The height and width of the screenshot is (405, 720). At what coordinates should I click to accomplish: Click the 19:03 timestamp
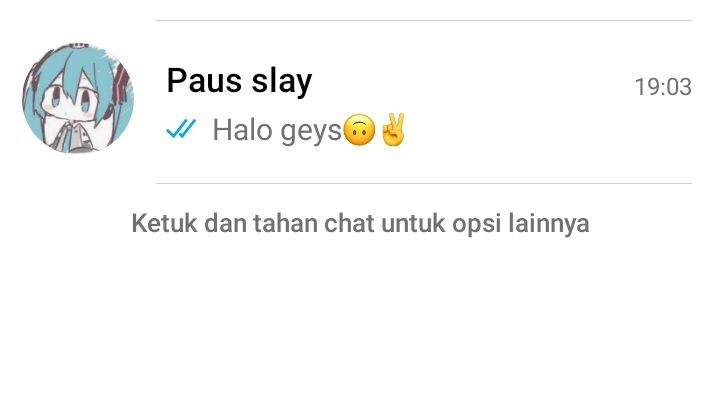click(663, 87)
